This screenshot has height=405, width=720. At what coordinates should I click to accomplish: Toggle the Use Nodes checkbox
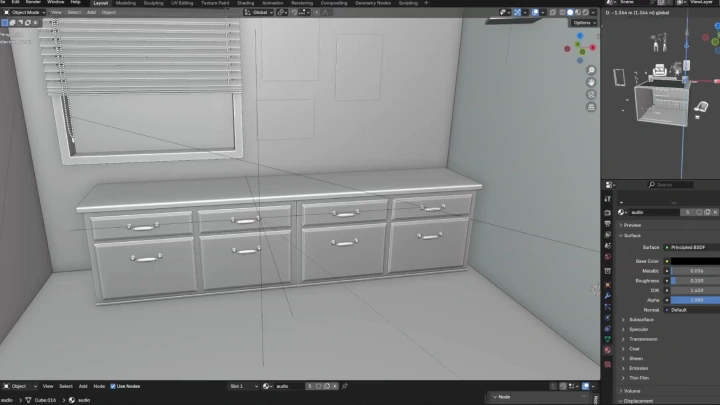coord(113,386)
